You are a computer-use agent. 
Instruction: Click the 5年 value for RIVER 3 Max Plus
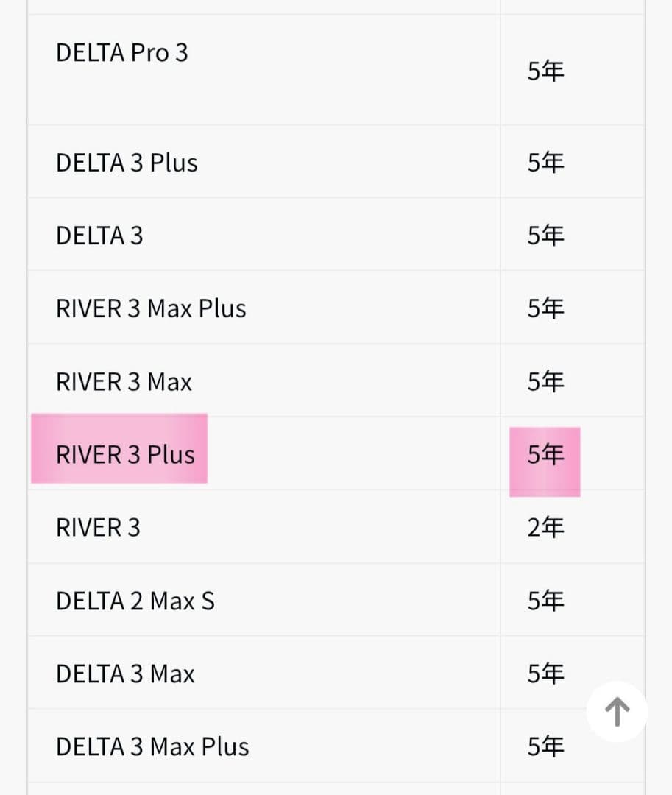(x=545, y=308)
